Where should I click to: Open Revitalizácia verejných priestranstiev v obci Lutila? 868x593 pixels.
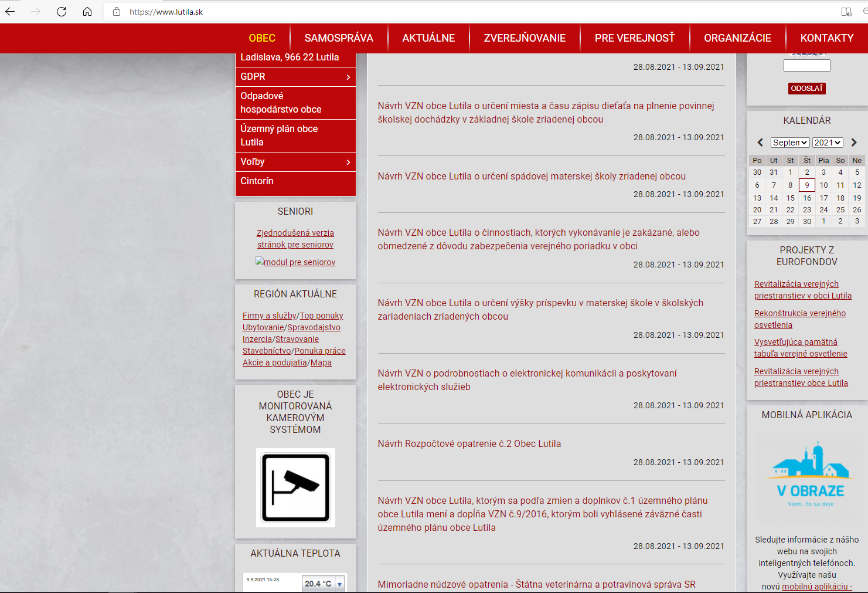(x=803, y=290)
